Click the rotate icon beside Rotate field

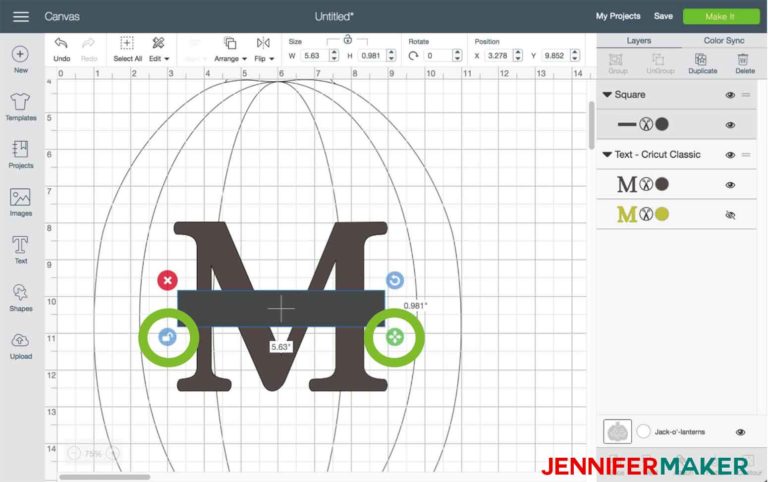pos(413,56)
